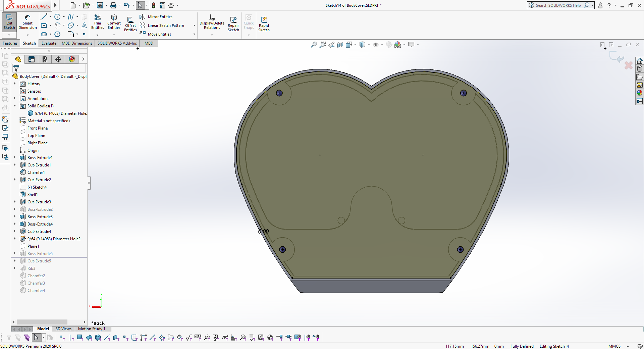The height and width of the screenshot is (349, 644).
Task: Select the Shell1 feature in the tree
Action: (33, 195)
